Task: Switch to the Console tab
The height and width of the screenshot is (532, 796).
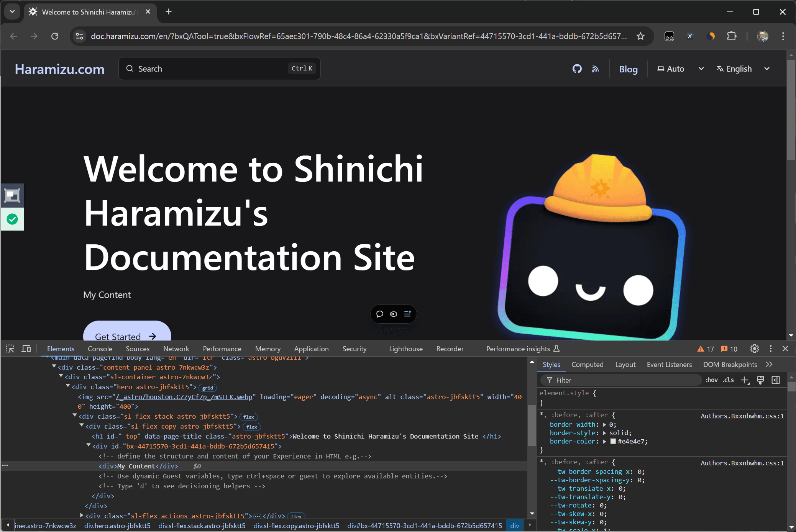Action: [100, 349]
